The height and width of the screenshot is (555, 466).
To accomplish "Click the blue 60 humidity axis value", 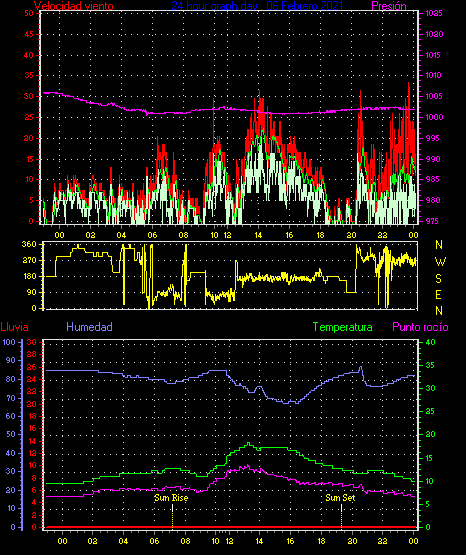I will (x=11, y=416).
